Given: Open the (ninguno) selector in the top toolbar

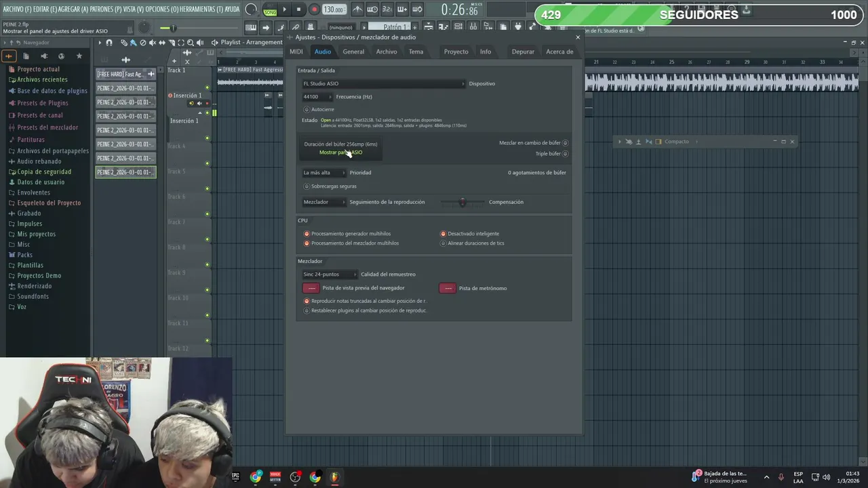Looking at the screenshot, I should [341, 27].
